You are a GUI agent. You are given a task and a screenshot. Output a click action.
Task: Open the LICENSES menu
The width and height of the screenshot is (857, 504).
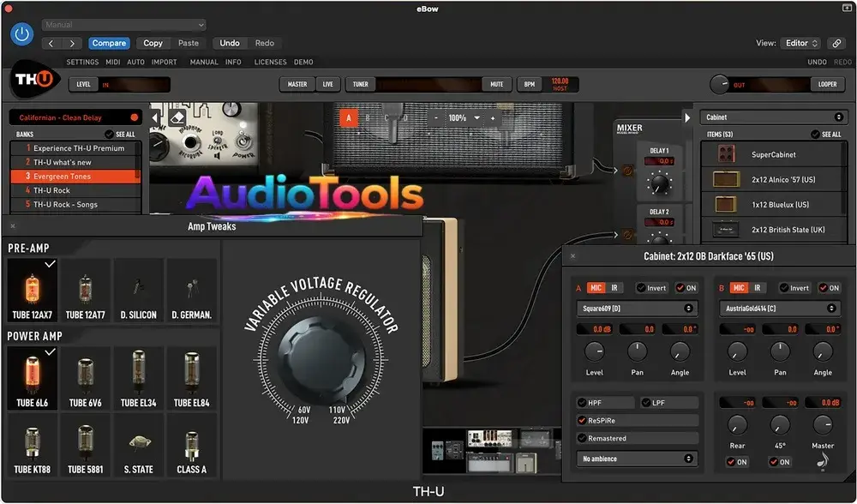271,63
